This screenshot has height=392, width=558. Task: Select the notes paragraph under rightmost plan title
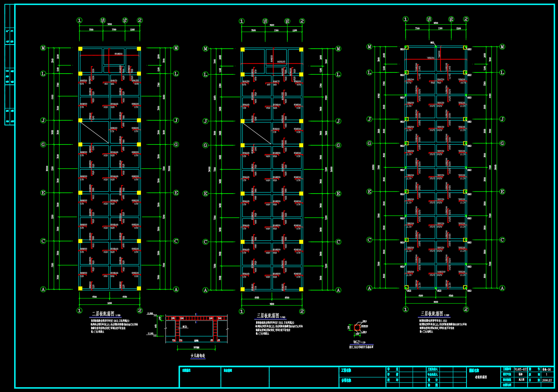tap(442, 326)
